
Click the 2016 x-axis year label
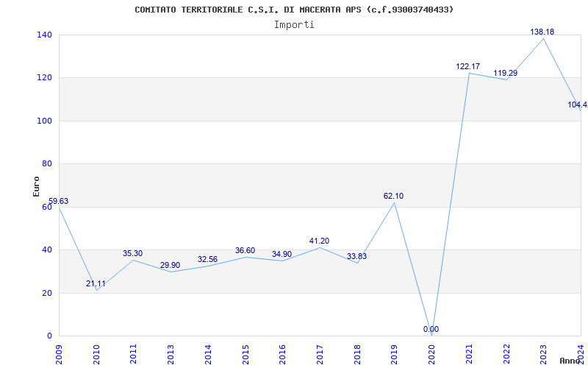tap(282, 354)
